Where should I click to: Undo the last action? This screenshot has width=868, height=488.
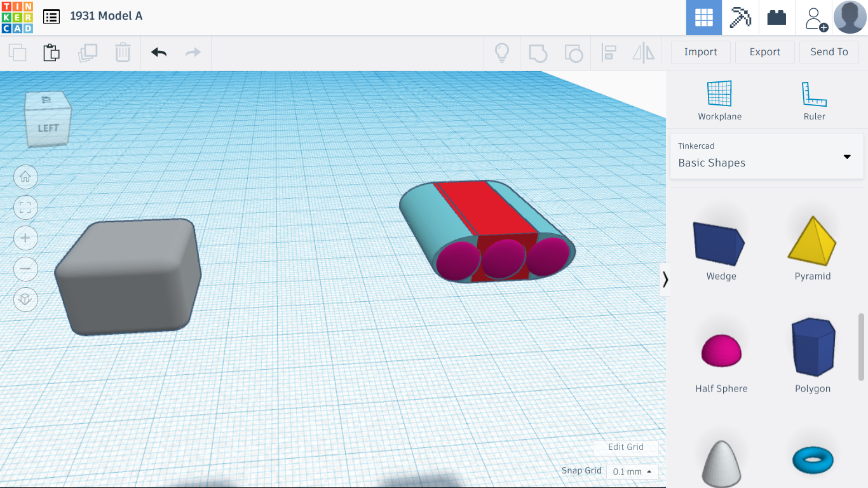coord(158,53)
